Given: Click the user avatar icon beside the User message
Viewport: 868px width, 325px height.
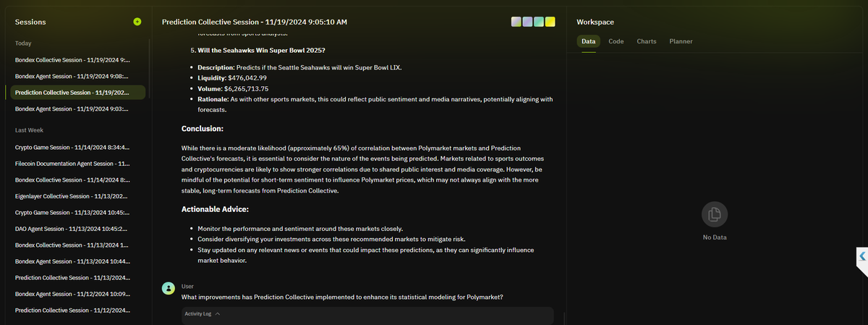Looking at the screenshot, I should point(169,288).
